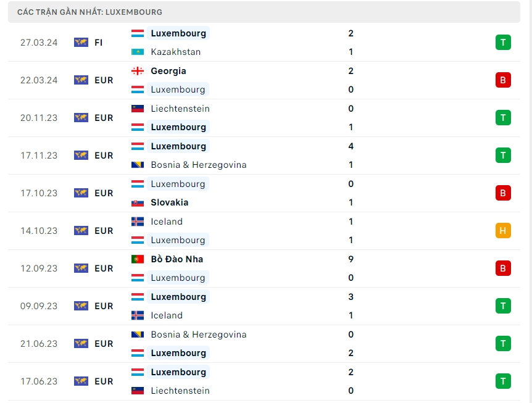Click the Bosnia flag in the 17.11.23 match

coord(138,165)
